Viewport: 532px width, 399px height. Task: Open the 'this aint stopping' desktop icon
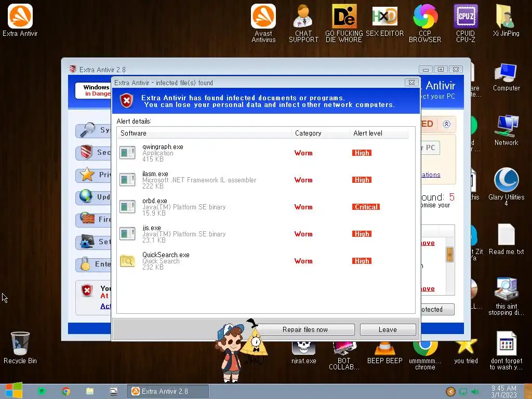tap(506, 296)
